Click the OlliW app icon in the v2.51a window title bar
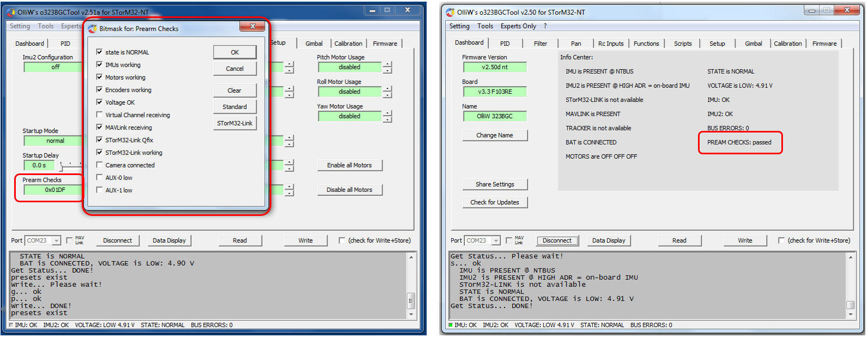868x337 pixels. pos(11,12)
